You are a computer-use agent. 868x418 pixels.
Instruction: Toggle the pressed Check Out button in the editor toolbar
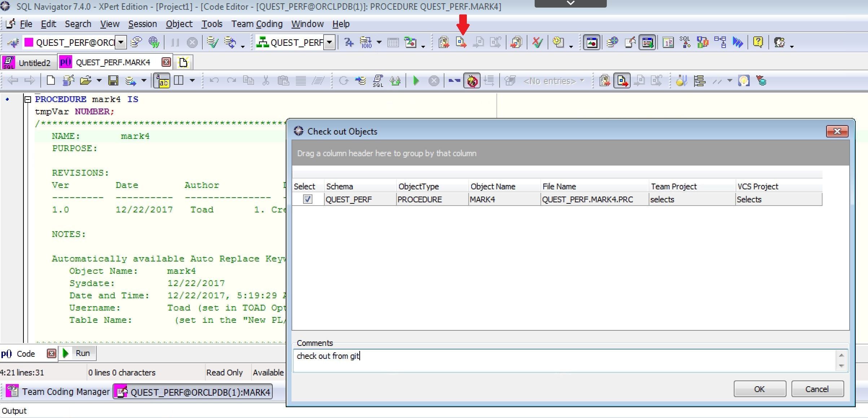(x=622, y=80)
